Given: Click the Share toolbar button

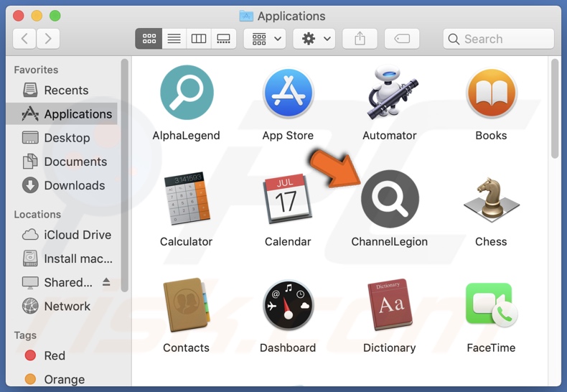Looking at the screenshot, I should [x=360, y=39].
